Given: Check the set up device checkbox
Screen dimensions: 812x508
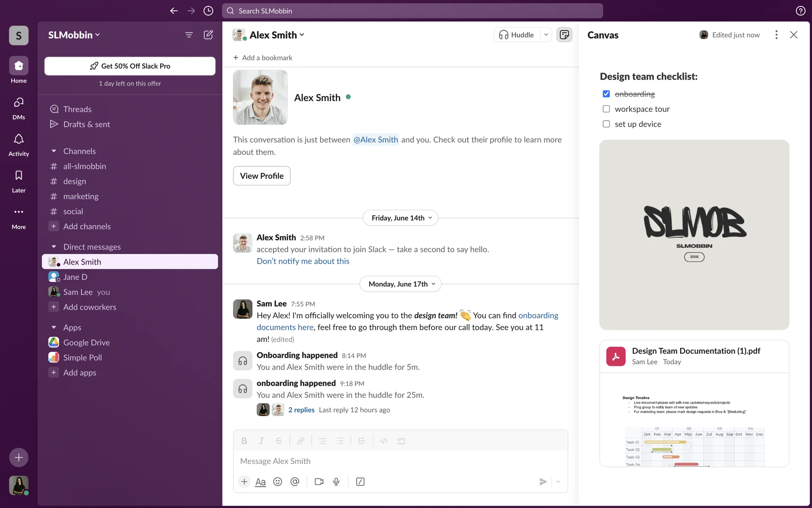Looking at the screenshot, I should 606,124.
